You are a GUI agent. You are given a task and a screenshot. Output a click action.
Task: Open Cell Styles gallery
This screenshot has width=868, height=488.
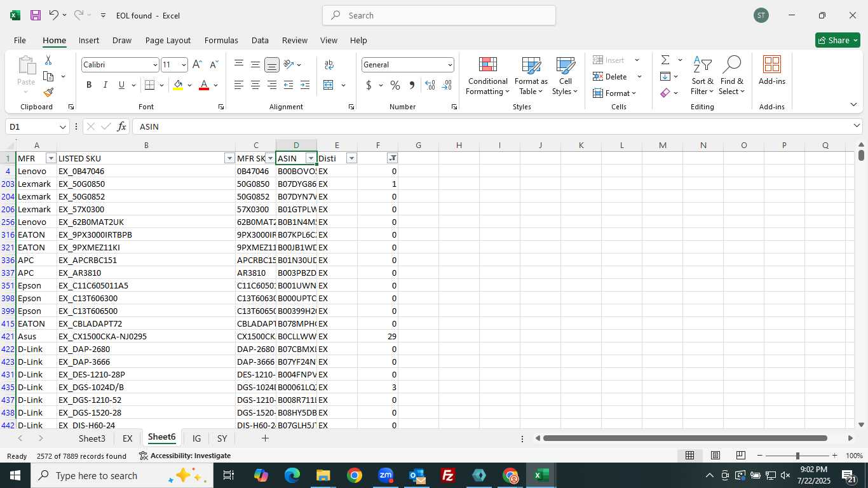(x=565, y=76)
